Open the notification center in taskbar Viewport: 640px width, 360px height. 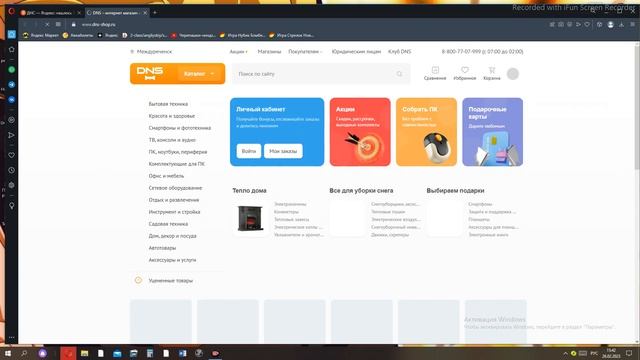(629, 353)
